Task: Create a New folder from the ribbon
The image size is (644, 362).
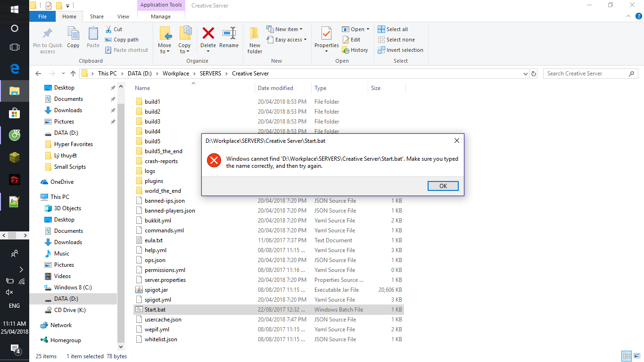Action: 255,40
